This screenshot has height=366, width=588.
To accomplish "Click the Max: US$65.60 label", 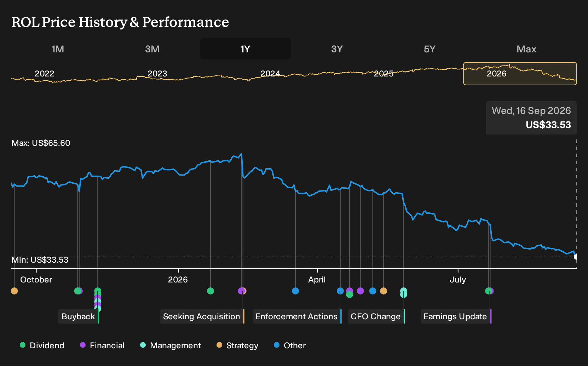I will point(41,143).
